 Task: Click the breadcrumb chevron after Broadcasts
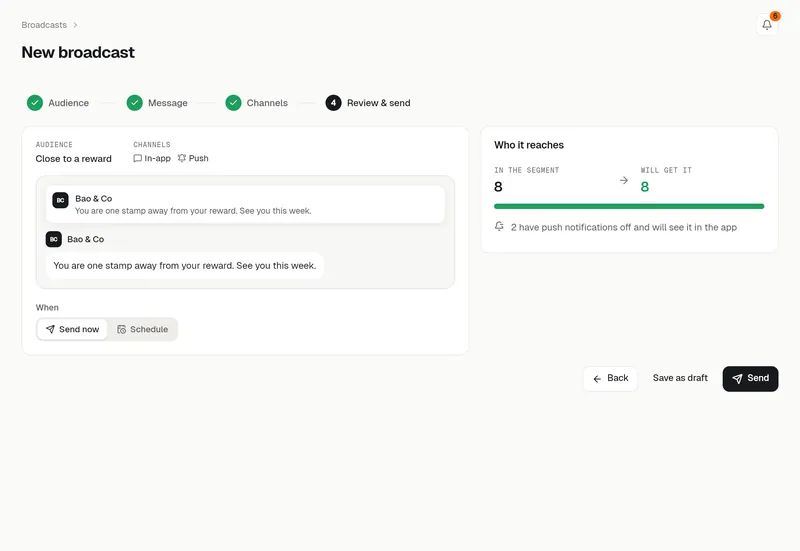[x=75, y=25]
